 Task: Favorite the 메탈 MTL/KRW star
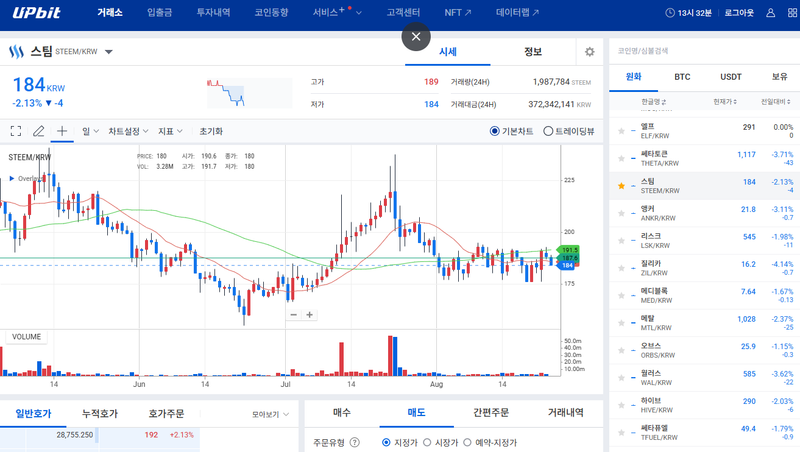621,323
